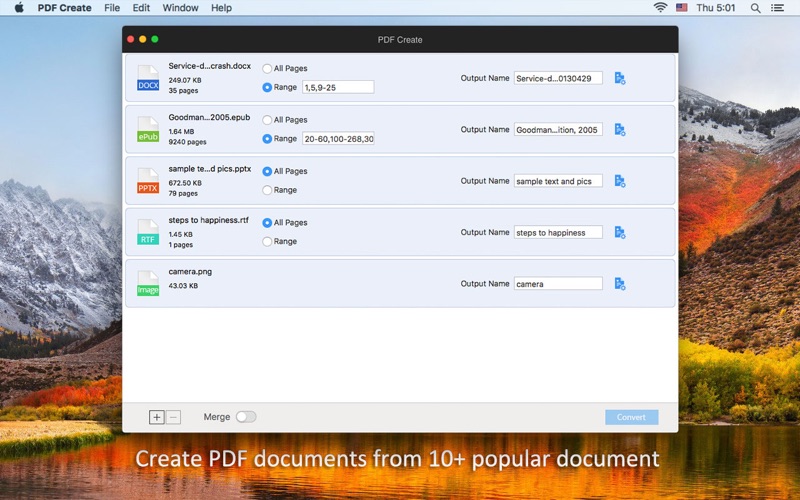
Task: Select All Pages for steps to happiness.rtf
Action: click(x=267, y=223)
